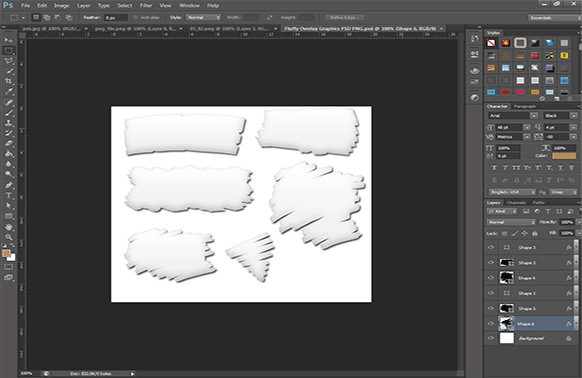Select the Rectangular Marquee tool in toolbox
This screenshot has width=582, height=378.
point(9,50)
